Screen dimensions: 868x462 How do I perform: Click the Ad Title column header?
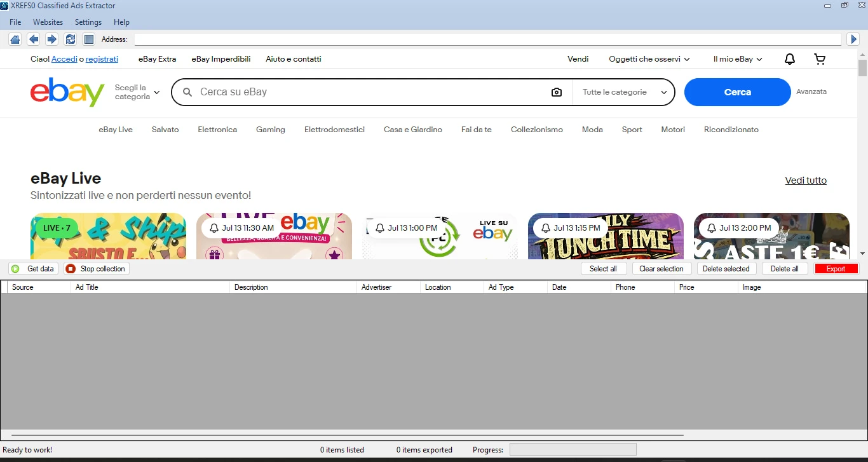150,287
